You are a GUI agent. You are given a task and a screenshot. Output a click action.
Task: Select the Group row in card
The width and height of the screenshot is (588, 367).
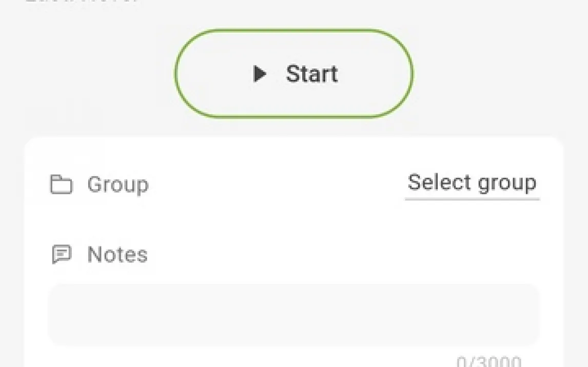pos(294,184)
